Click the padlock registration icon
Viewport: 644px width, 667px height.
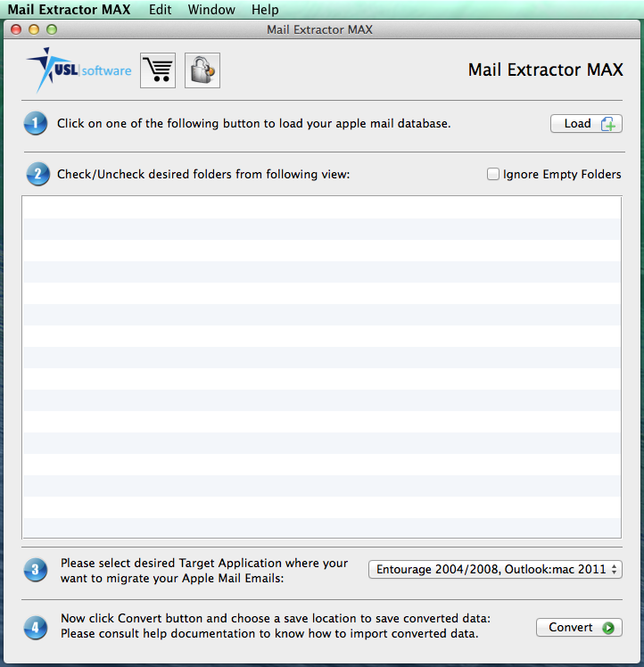(202, 70)
